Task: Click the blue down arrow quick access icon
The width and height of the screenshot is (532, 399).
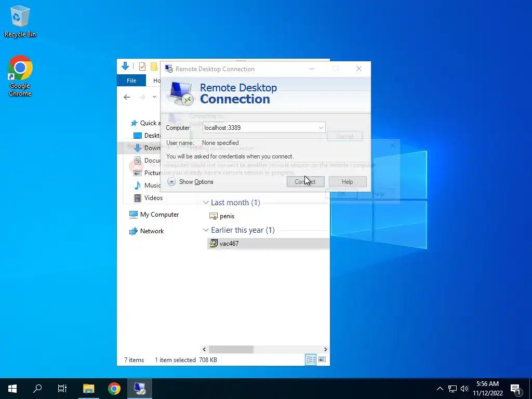Action: (125, 66)
